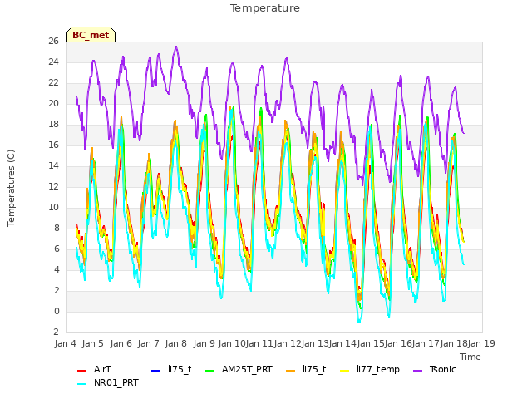Click the red AirT legend swatch

(81, 370)
